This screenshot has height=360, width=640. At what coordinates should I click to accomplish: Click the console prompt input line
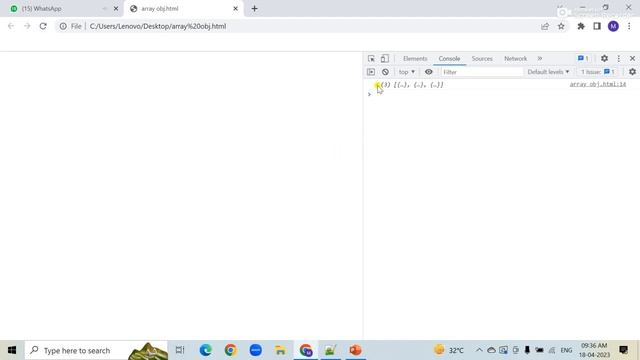coord(502,94)
